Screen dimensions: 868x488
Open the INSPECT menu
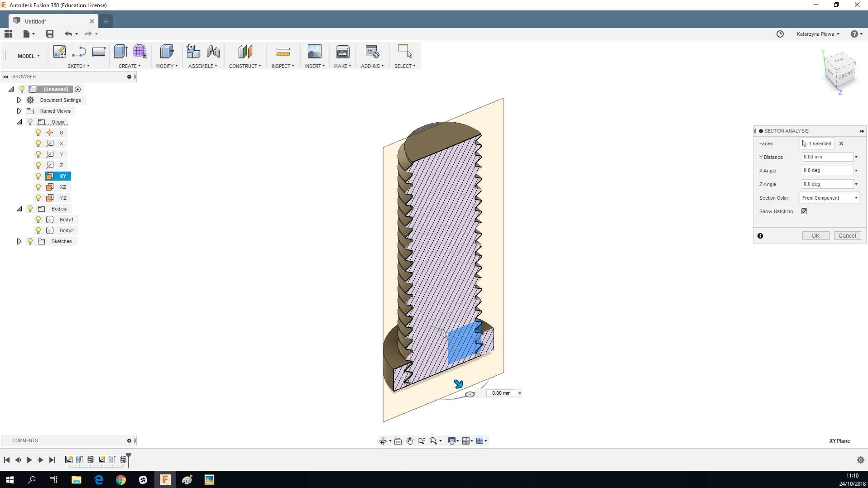pos(283,66)
